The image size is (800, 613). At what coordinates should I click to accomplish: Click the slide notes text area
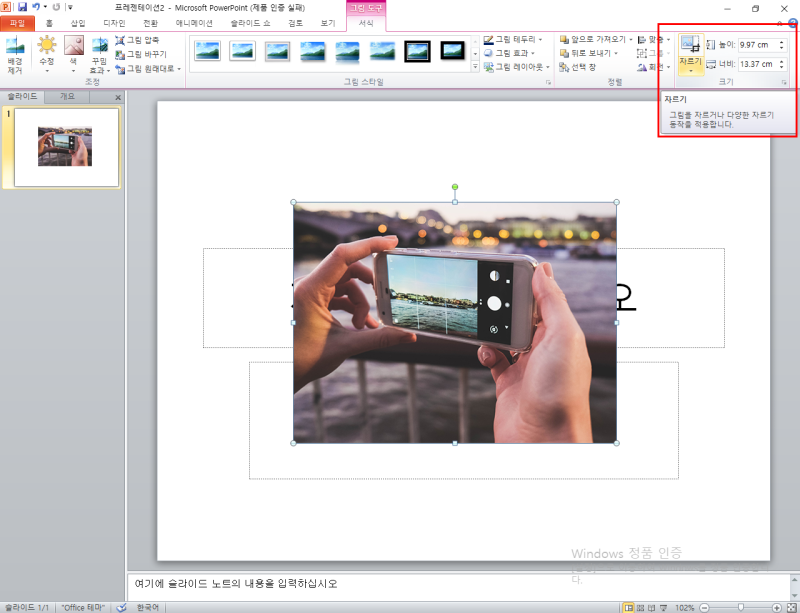(x=458, y=586)
